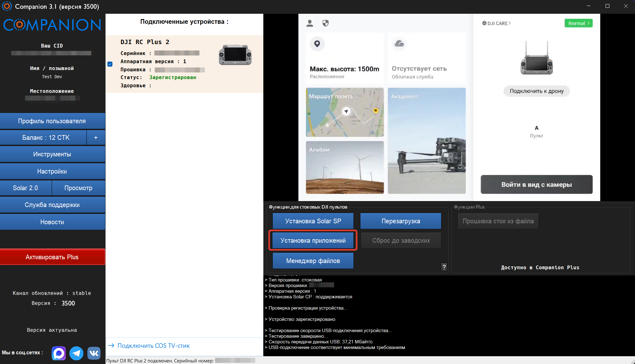Click the Активировать Plus red button
635x364 pixels.
click(52, 257)
